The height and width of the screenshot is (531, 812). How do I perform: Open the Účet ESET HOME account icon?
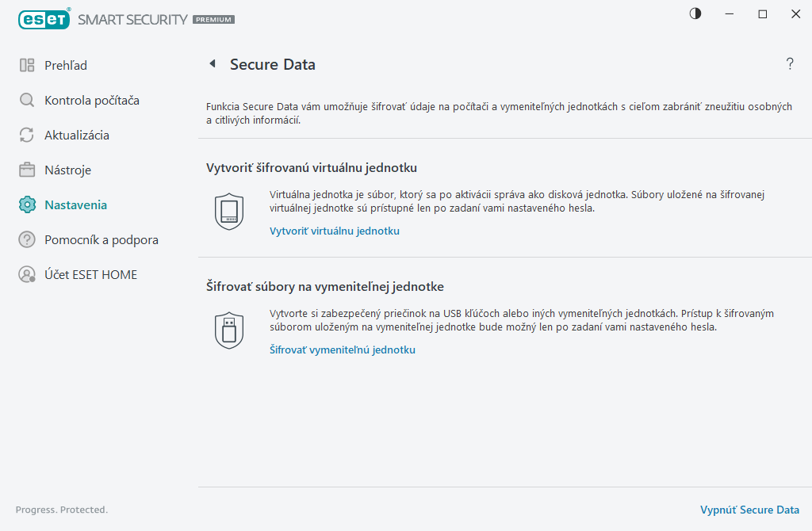[27, 274]
